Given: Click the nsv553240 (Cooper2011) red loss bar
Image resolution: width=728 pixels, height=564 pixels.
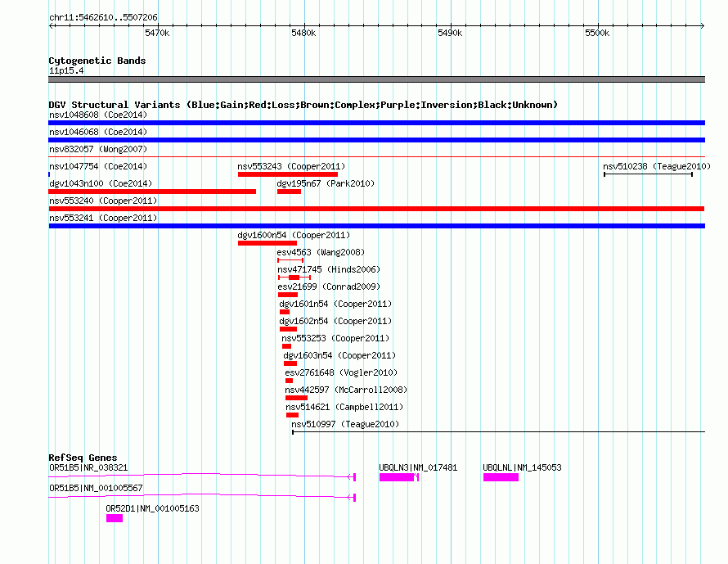Looking at the screenshot, I should tap(376, 209).
